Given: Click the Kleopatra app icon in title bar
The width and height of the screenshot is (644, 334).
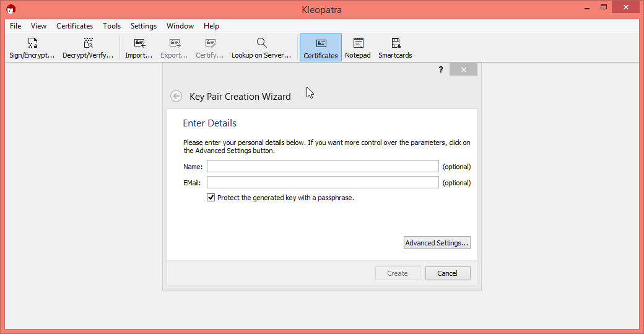Looking at the screenshot, I should coord(11,9).
